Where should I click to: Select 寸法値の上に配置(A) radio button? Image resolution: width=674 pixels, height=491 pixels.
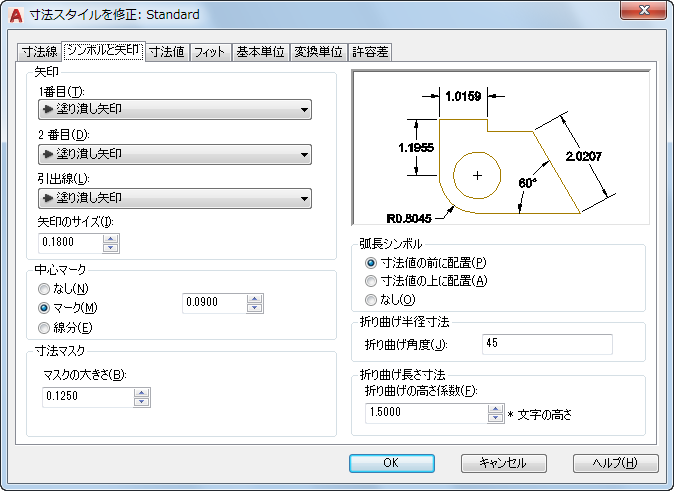(x=371, y=281)
